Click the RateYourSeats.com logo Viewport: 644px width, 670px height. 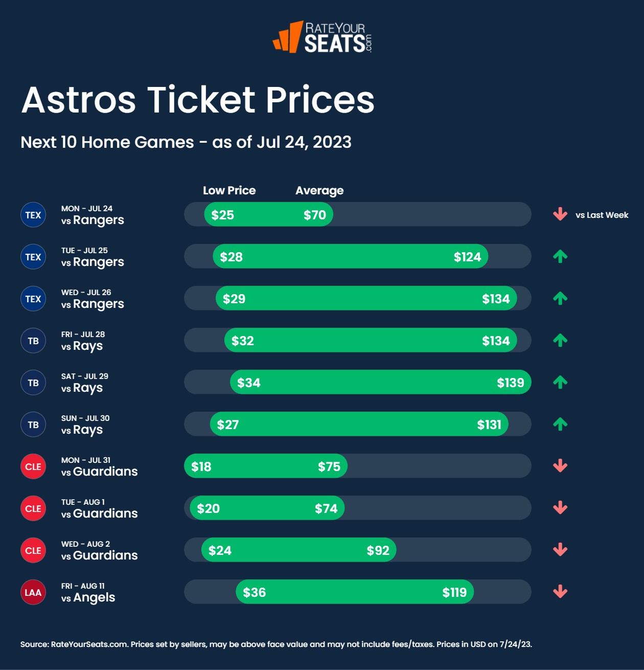click(322, 37)
